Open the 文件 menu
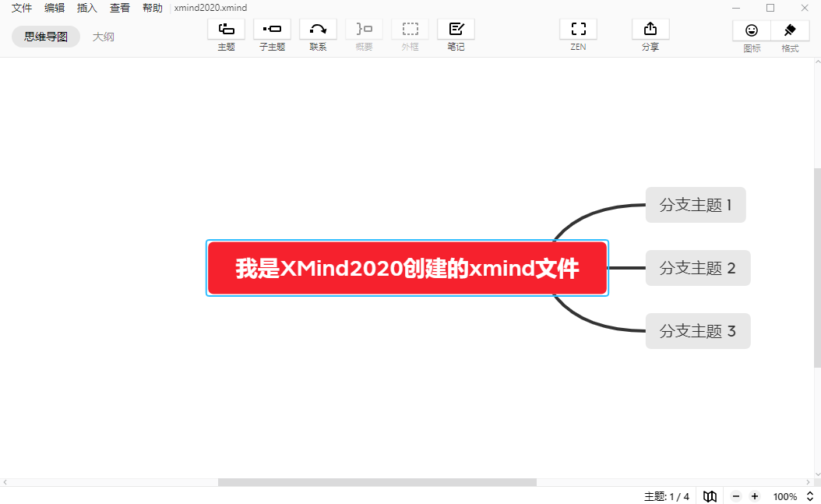The image size is (821, 504). [x=20, y=8]
